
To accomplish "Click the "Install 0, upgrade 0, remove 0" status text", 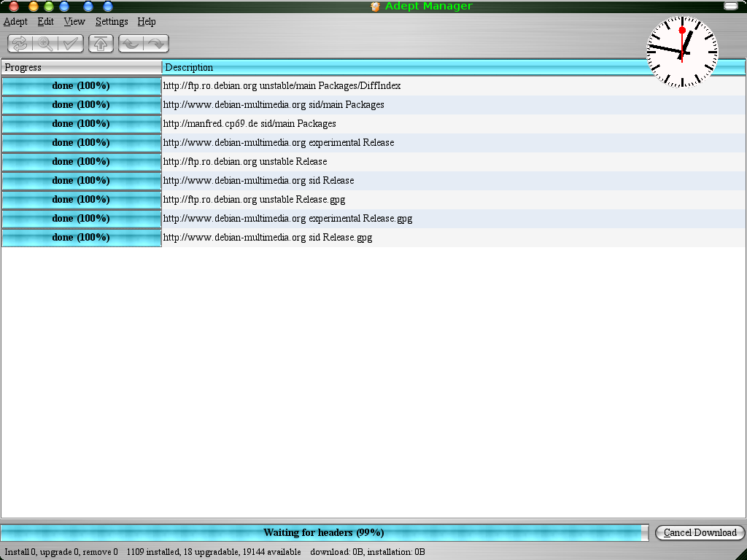I will pos(61,552).
